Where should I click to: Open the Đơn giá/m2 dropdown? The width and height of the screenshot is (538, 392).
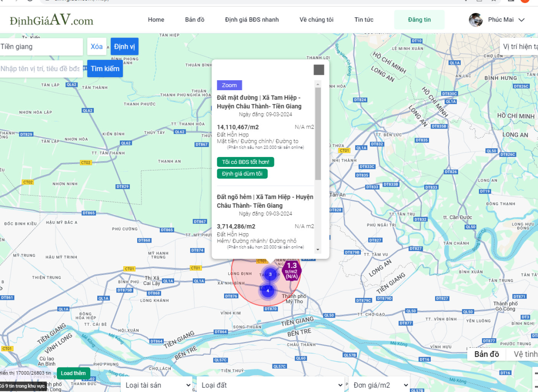380,385
